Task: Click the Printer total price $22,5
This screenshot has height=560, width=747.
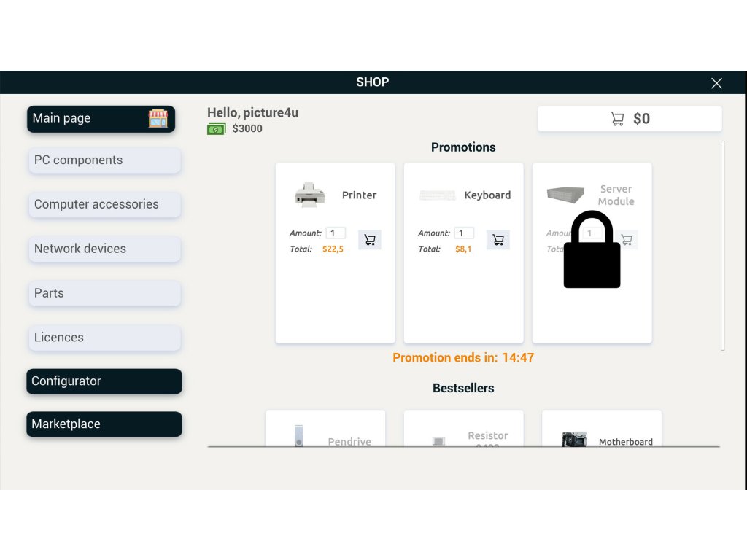Action: click(333, 249)
